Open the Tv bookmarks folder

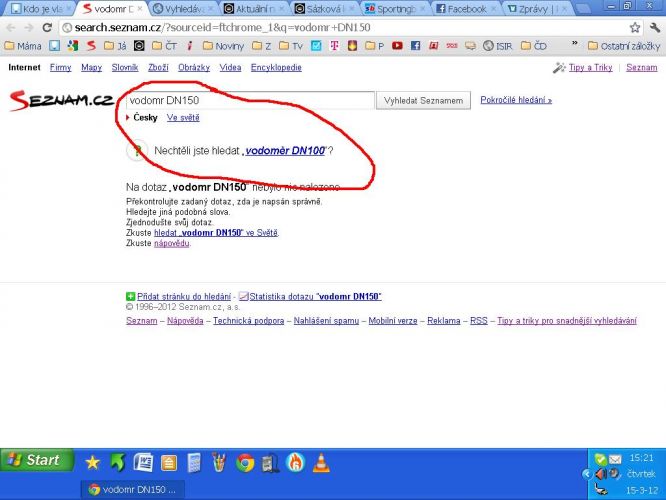[291, 45]
